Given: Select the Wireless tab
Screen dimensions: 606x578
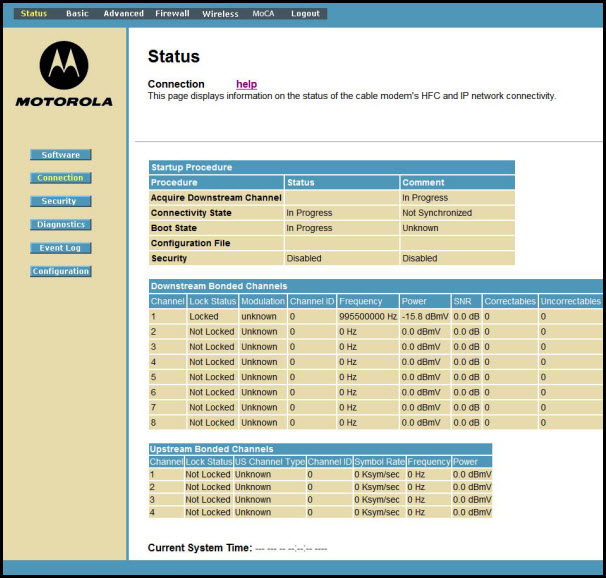Looking at the screenshot, I should tap(220, 14).
